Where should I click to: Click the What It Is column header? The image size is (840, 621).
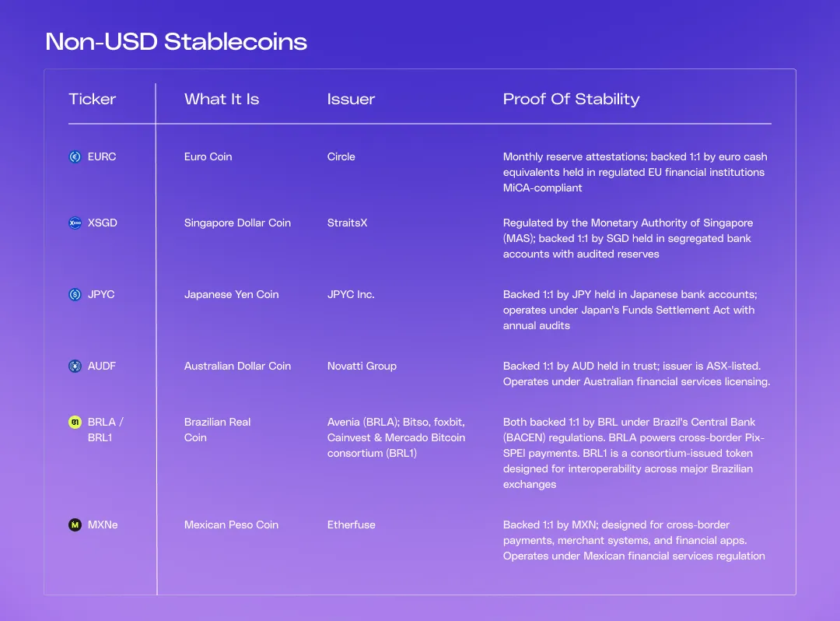222,99
